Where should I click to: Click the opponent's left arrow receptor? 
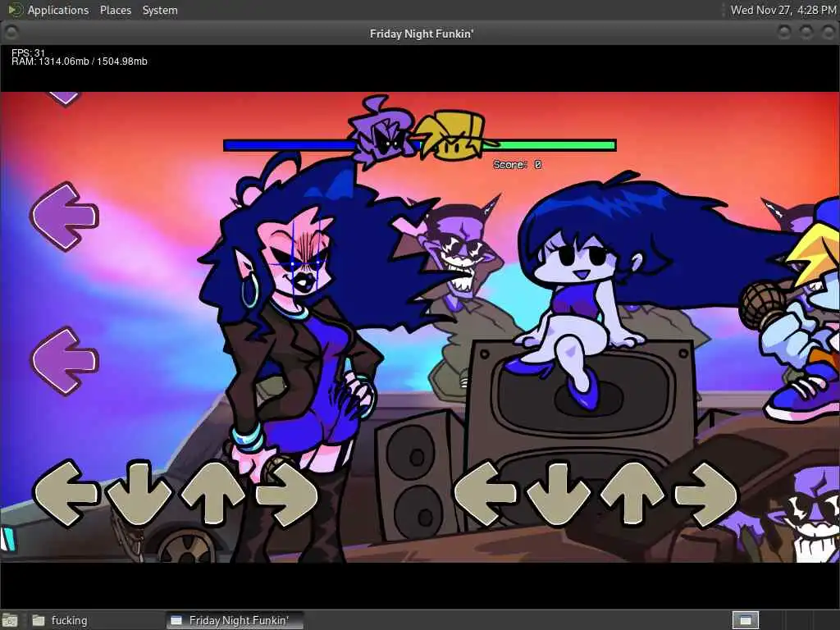[66, 493]
